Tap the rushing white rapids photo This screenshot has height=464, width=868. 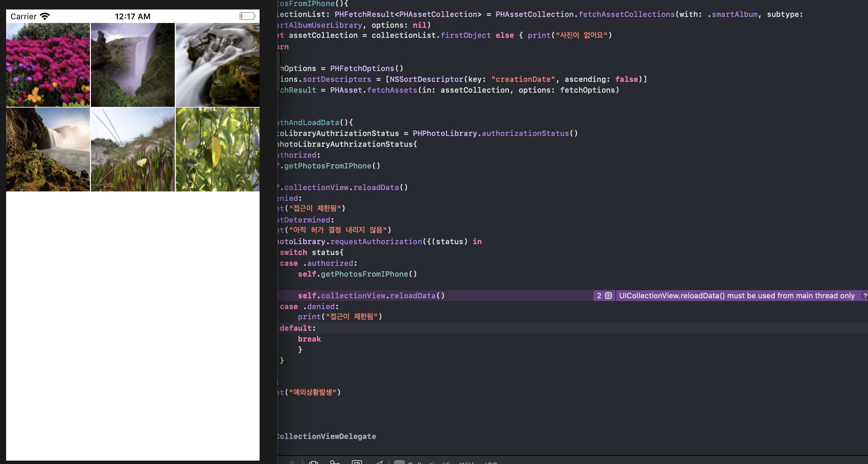click(218, 65)
